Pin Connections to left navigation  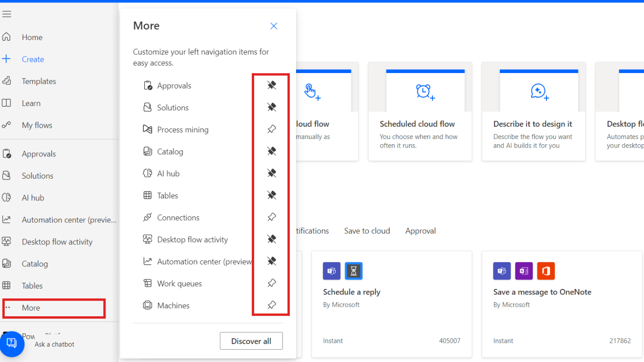(272, 217)
